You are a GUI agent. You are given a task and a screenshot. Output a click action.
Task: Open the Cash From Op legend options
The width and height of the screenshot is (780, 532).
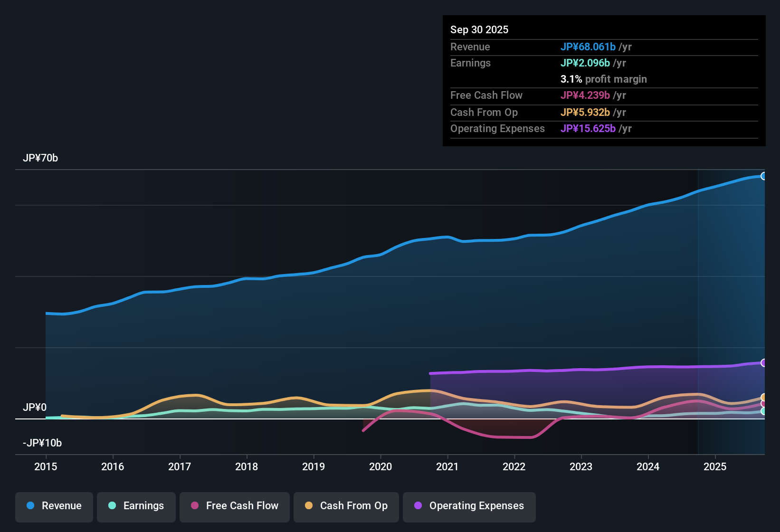pos(346,506)
